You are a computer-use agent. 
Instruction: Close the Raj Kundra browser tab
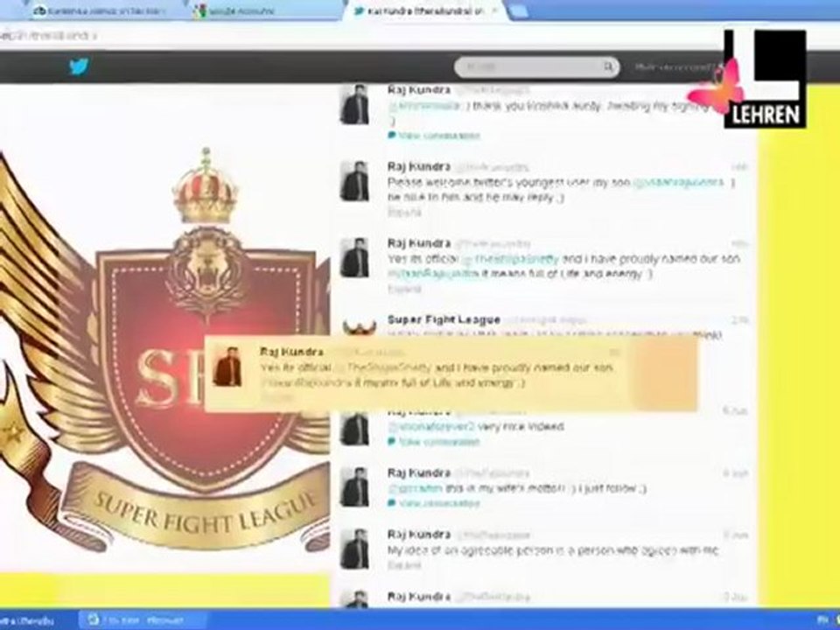(495, 10)
